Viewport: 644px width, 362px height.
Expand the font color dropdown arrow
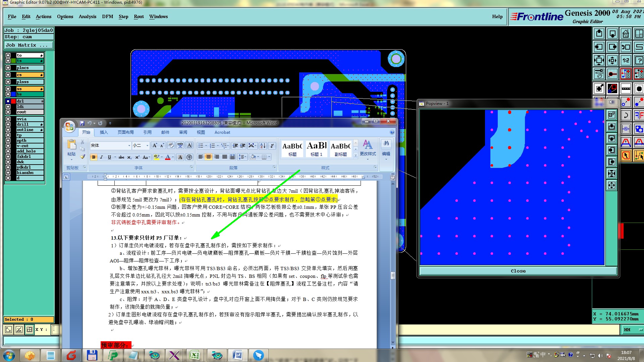[x=173, y=157]
